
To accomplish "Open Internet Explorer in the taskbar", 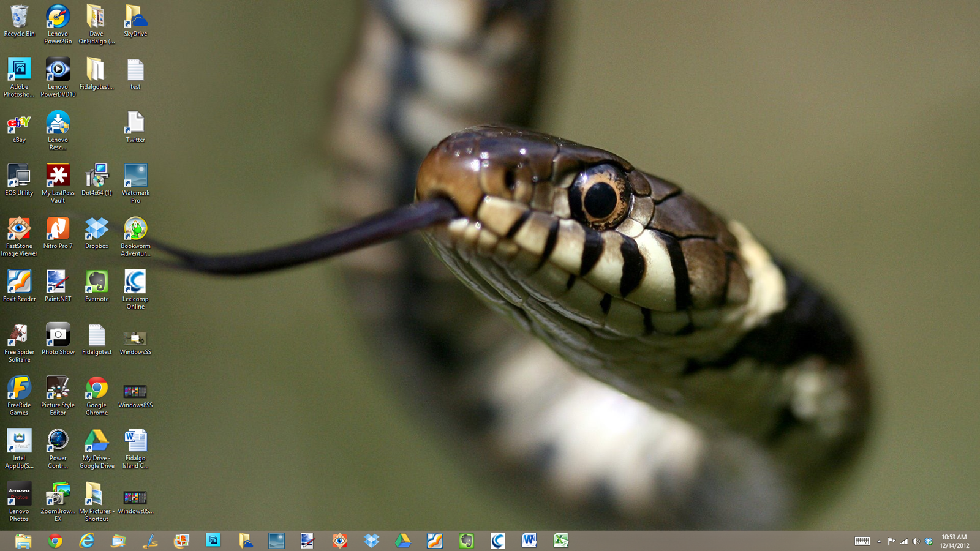I will click(87, 541).
